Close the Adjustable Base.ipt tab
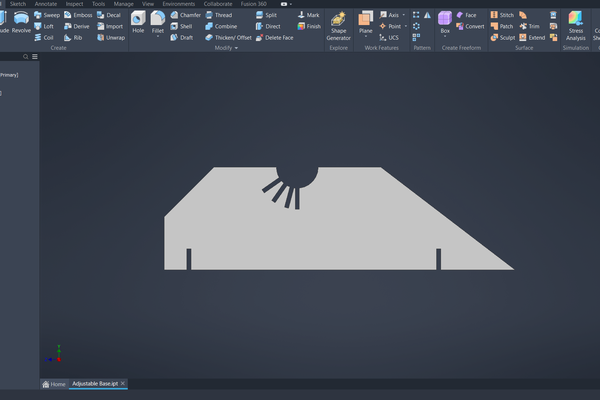The width and height of the screenshot is (600, 400). [123, 383]
